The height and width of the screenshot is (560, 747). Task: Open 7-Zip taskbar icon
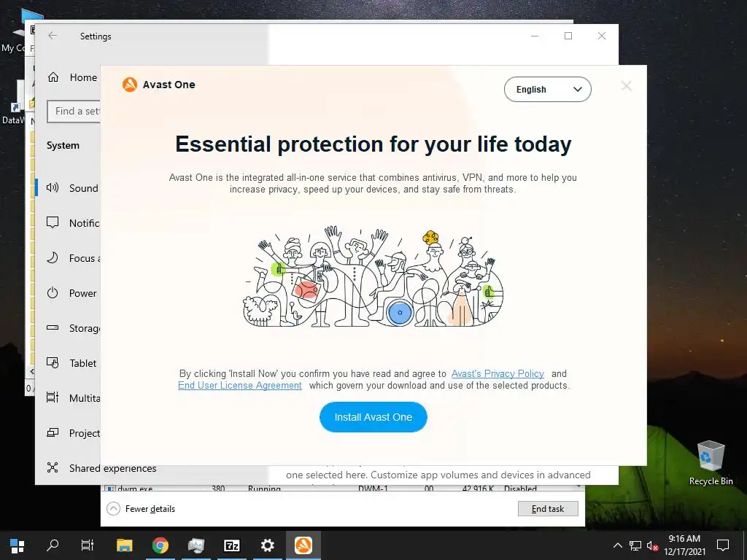pos(231,545)
